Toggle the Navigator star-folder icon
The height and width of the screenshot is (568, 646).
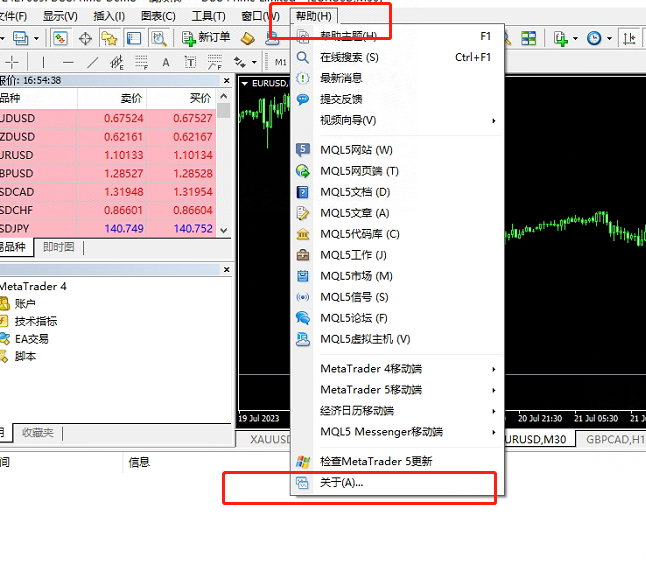point(110,38)
